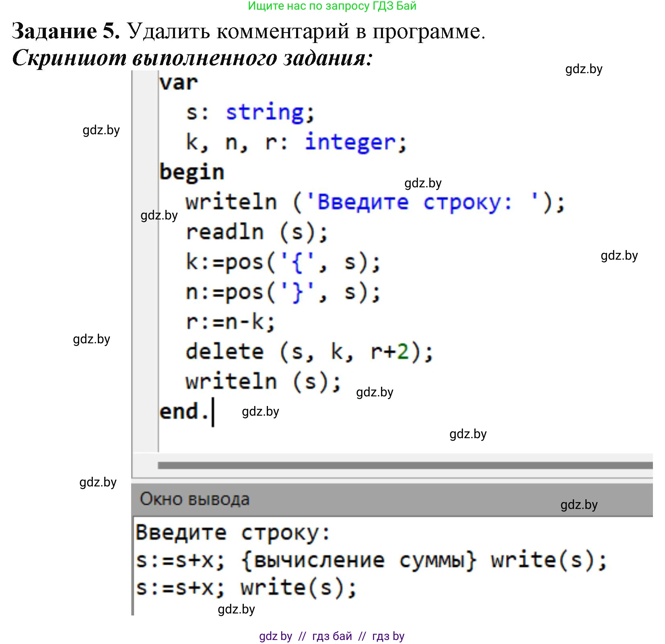Click the 'r:=n-k;' assignment line
665x644 pixels.
(x=230, y=322)
